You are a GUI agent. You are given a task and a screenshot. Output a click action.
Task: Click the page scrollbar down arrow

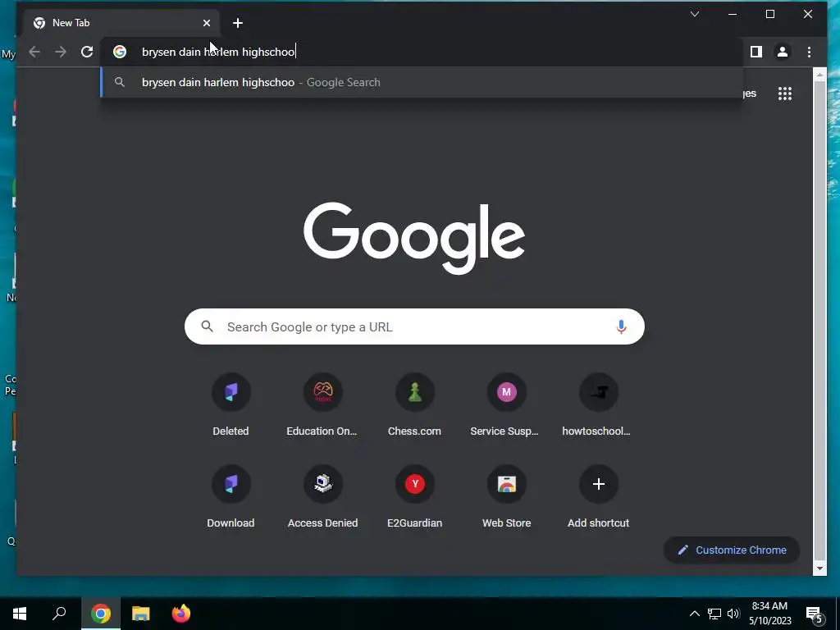pos(819,568)
